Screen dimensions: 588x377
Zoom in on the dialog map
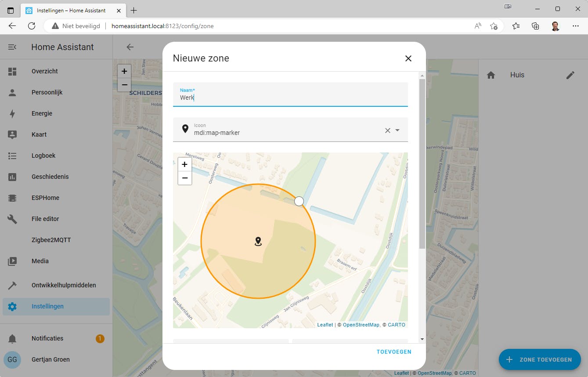pyautogui.click(x=184, y=165)
